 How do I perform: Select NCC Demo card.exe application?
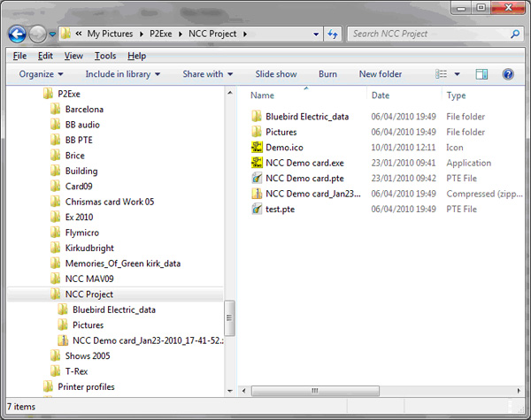point(304,163)
